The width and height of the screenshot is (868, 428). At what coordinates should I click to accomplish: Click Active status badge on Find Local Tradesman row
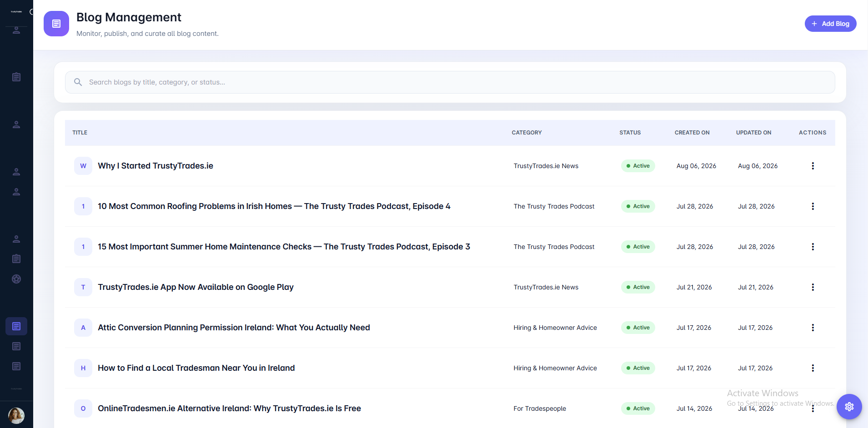point(638,368)
